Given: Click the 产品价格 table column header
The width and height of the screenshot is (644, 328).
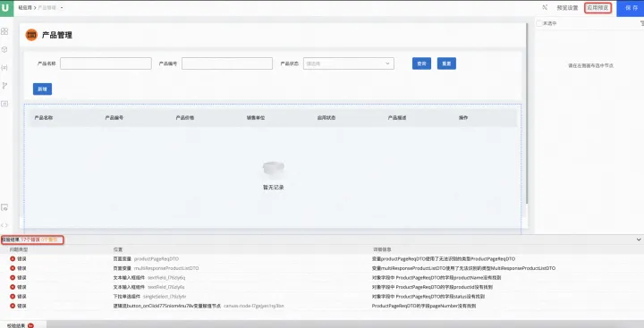Looking at the screenshot, I should [x=185, y=117].
